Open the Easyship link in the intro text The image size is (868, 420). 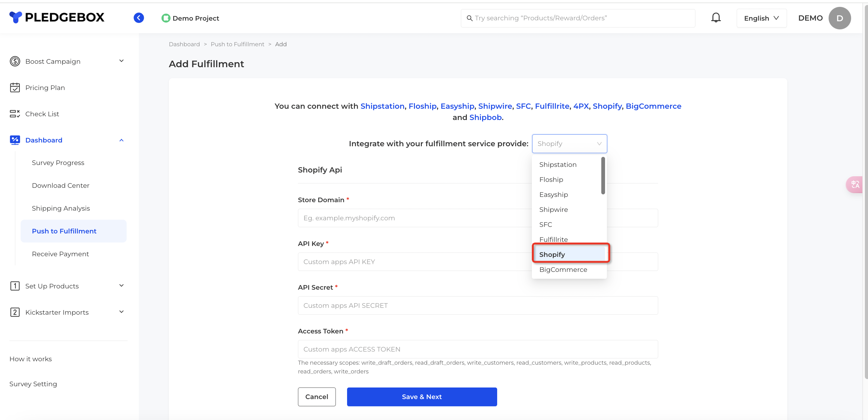pyautogui.click(x=457, y=106)
